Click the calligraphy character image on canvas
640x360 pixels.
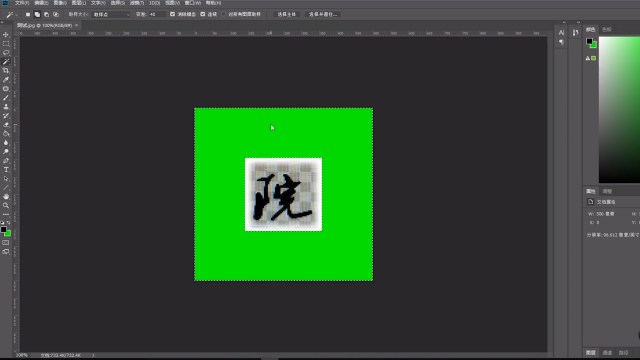click(x=283, y=194)
